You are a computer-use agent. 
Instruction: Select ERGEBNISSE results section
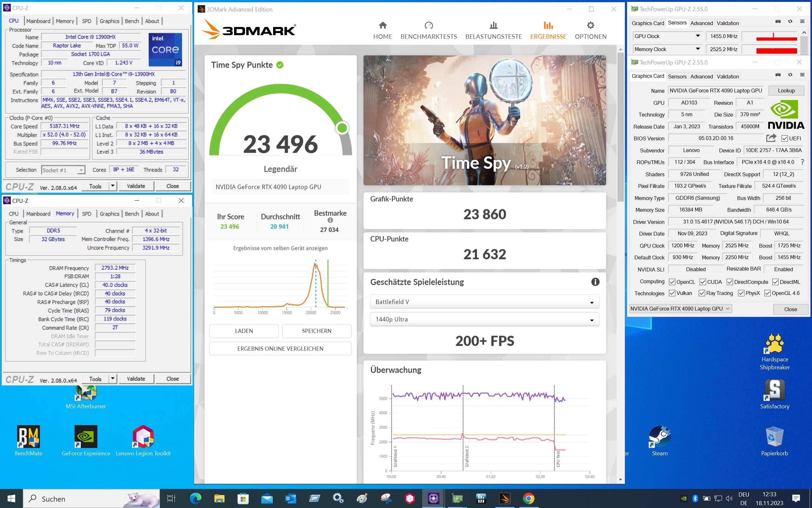(548, 30)
